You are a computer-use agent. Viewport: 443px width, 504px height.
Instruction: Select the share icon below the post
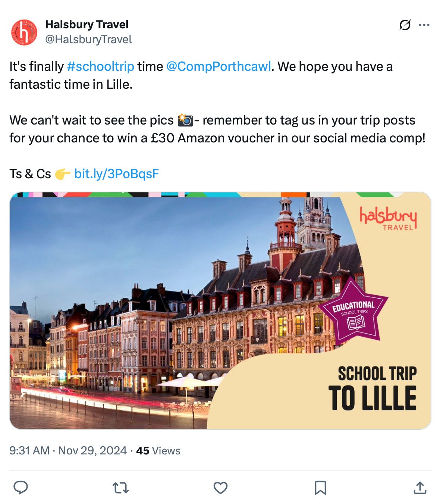point(421,486)
